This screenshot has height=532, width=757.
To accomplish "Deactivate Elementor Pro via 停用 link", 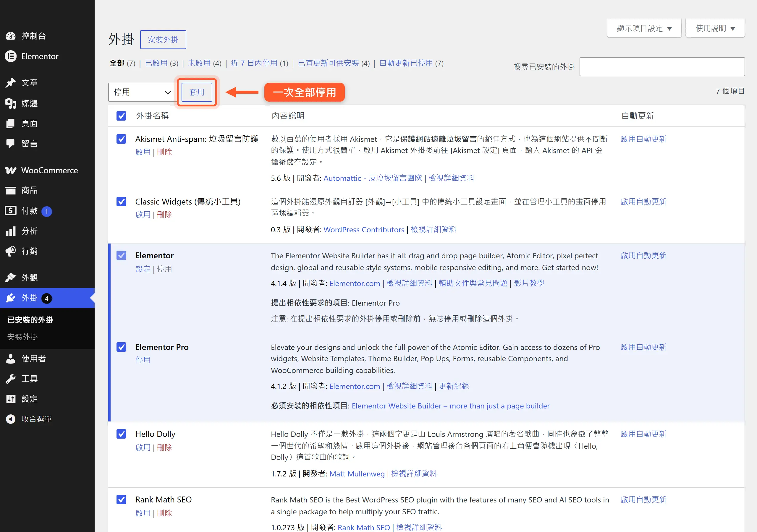I will coord(143,360).
